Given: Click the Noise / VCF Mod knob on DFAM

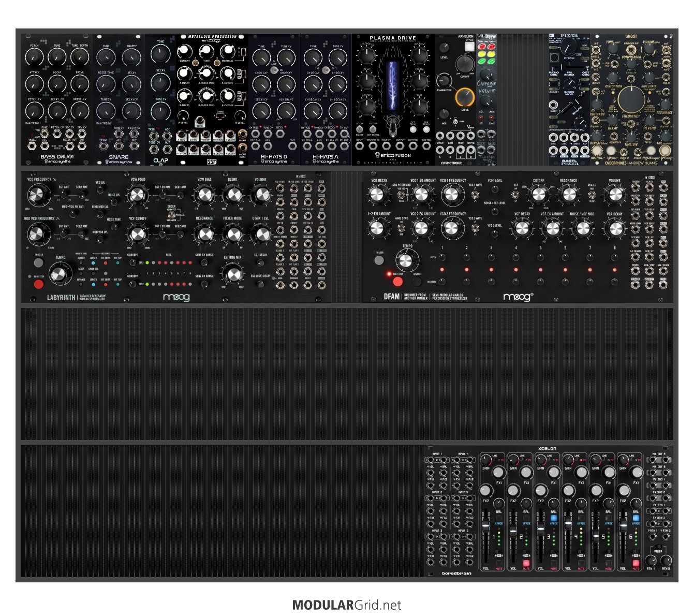Looking at the screenshot, I should pos(583,228).
